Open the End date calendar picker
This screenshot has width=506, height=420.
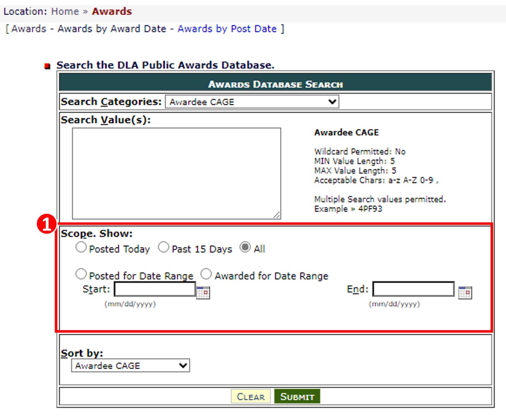[x=465, y=293]
